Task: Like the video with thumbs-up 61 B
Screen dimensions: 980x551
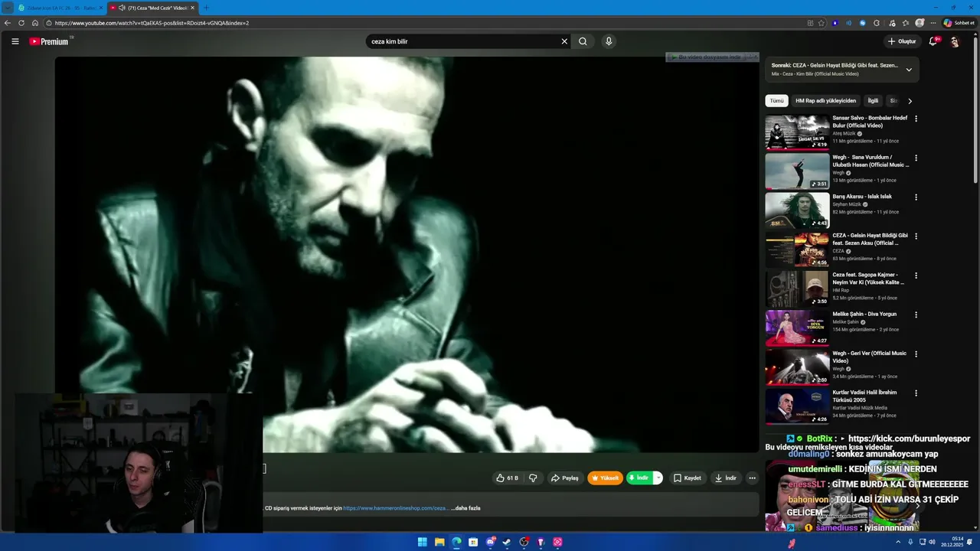Action: coord(507,478)
